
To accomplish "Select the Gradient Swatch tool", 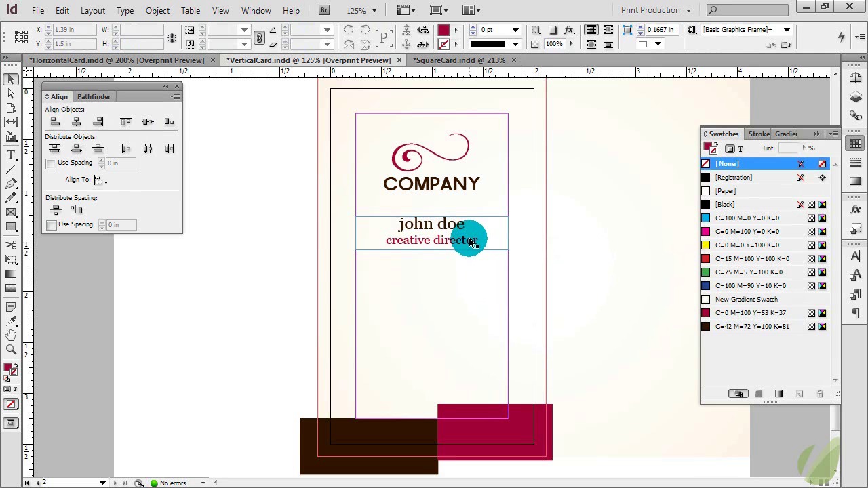I will point(11,274).
